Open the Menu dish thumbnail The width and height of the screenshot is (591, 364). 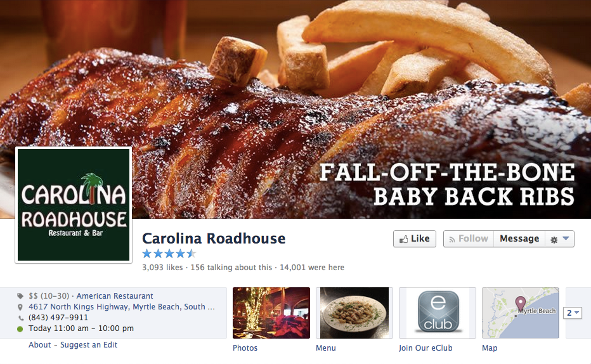[354, 313]
